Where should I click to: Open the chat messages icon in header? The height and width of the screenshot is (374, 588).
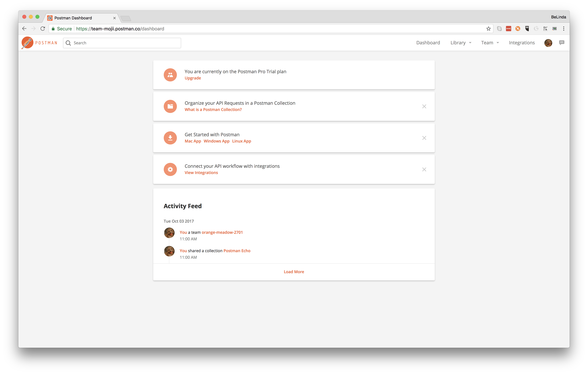[x=562, y=43]
